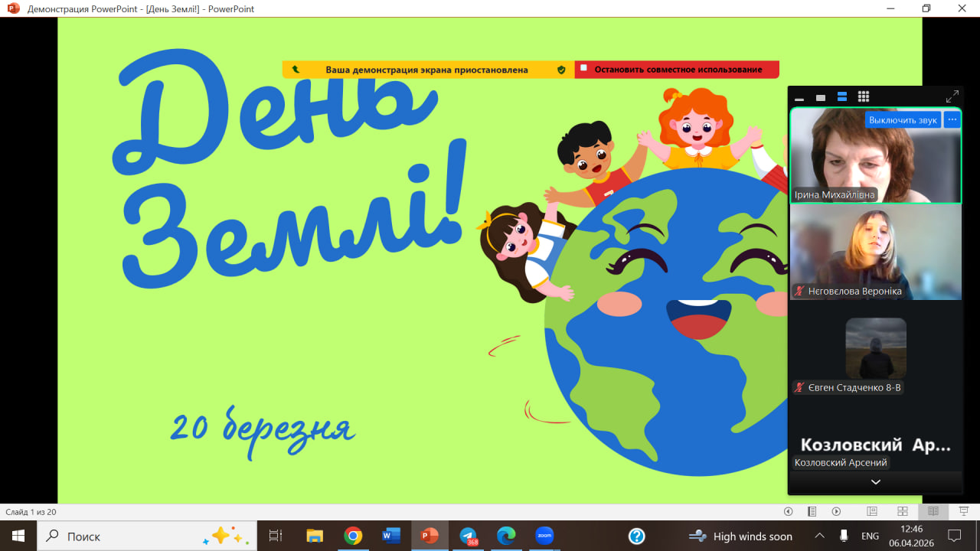Open the Zoom app from the taskbar
Viewport: 980px width, 551px height.
[544, 536]
